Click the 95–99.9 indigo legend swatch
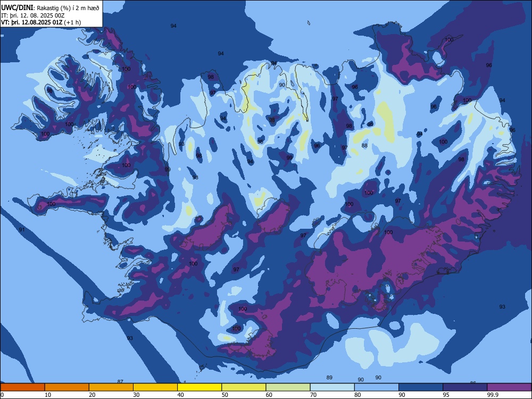 pos(465,387)
